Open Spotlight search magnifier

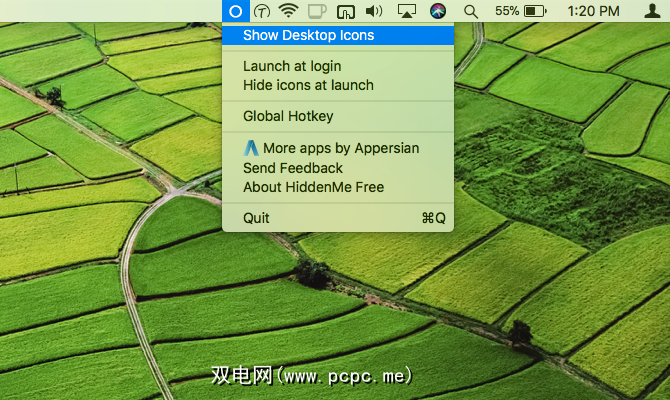[470, 11]
